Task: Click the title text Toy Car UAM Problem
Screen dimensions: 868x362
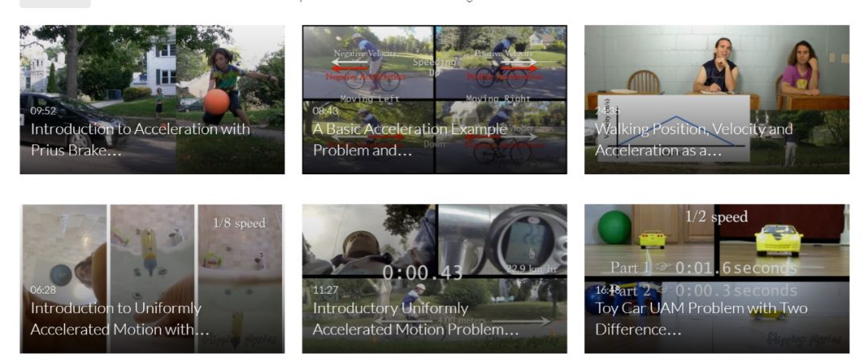Action: pos(702,319)
